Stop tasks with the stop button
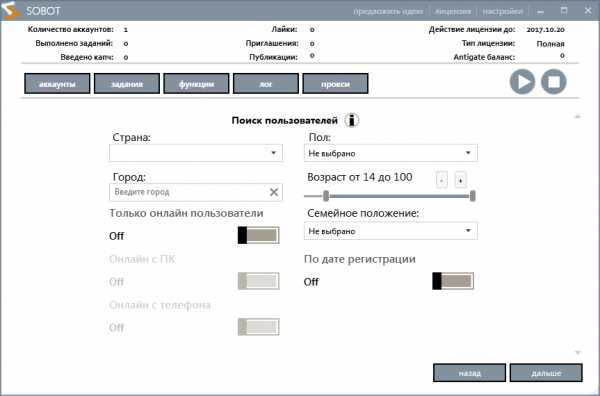Image resolution: width=600 pixels, height=396 pixels. (554, 82)
